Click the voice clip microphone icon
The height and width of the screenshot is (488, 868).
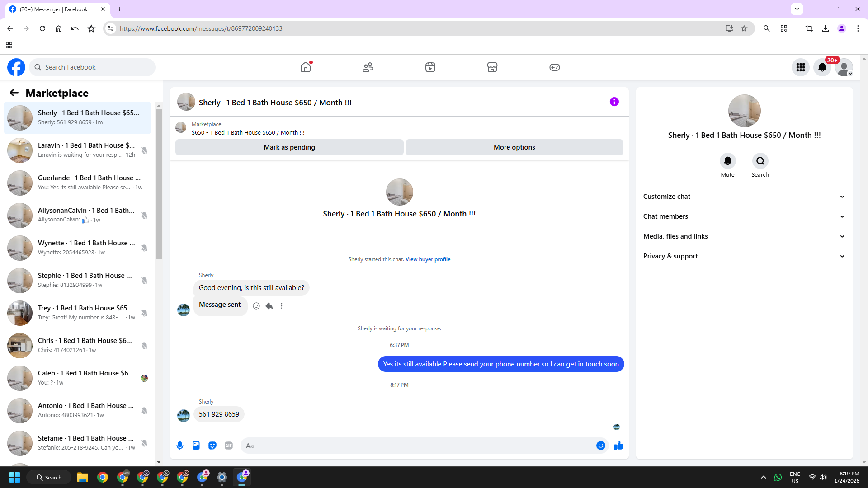(180, 446)
